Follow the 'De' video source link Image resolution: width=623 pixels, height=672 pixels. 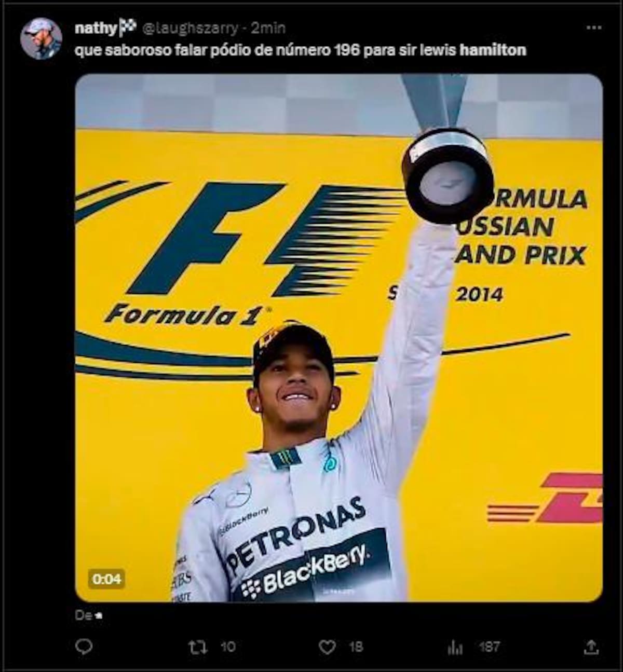point(89,615)
